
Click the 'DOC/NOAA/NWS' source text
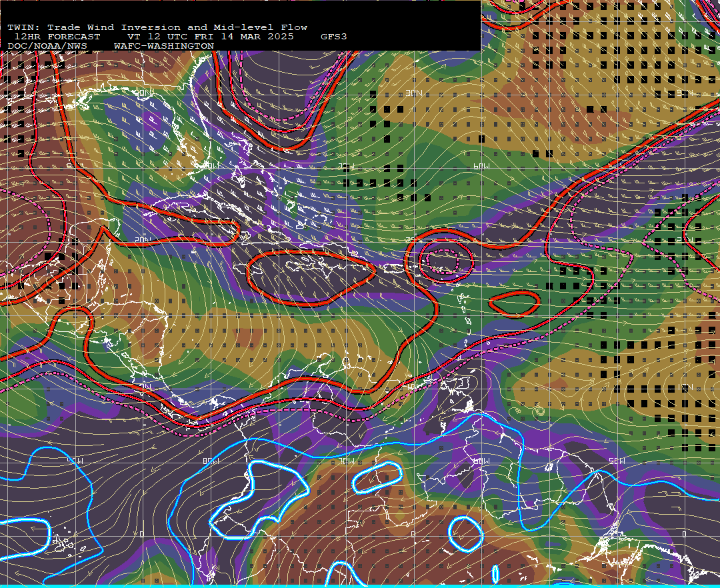[47, 47]
